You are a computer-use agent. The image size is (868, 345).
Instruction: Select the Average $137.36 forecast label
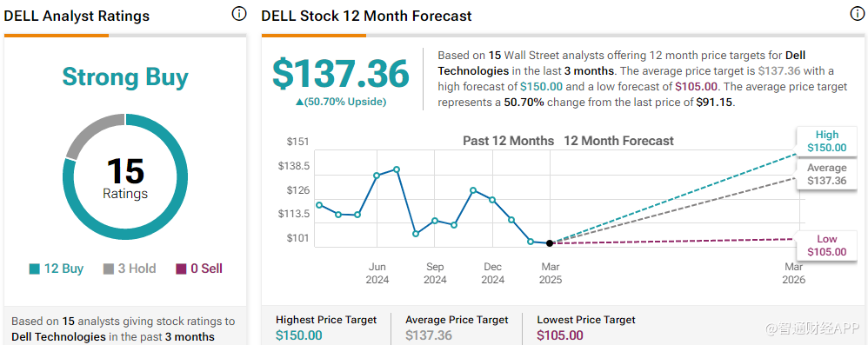point(826,174)
